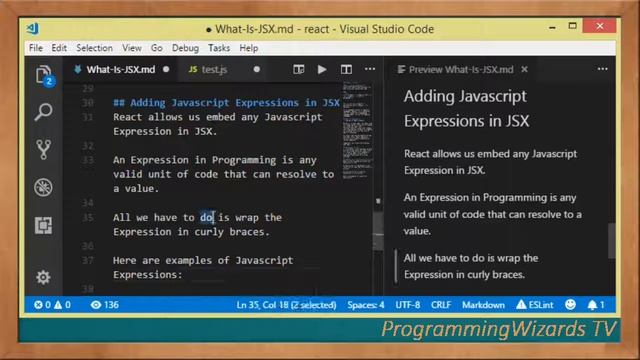Viewport: 640px width, 360px height.
Task: Open the Go menu
Action: pyautogui.click(x=157, y=48)
